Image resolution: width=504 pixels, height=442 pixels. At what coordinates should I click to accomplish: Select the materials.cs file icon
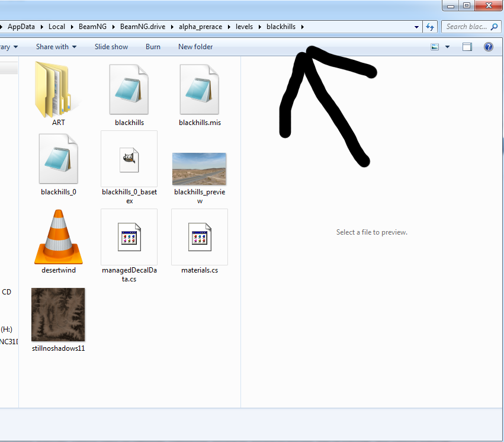tap(200, 237)
